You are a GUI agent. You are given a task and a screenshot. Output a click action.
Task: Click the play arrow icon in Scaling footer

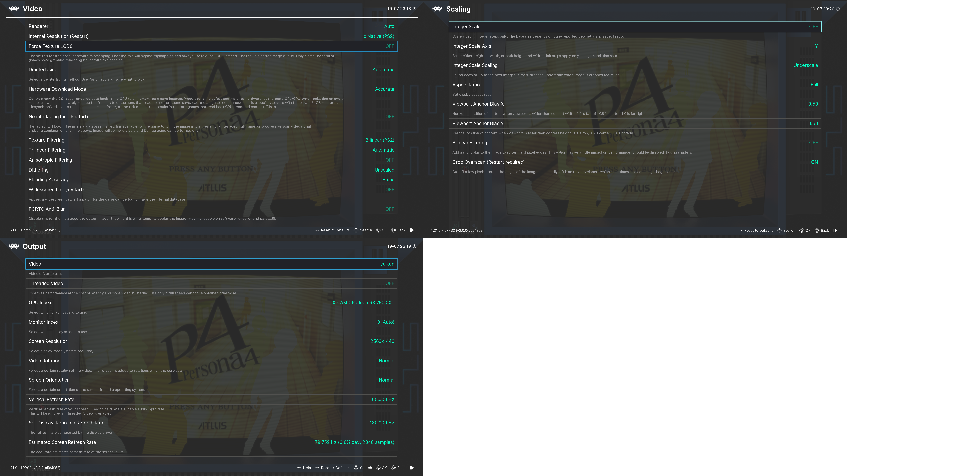835,231
